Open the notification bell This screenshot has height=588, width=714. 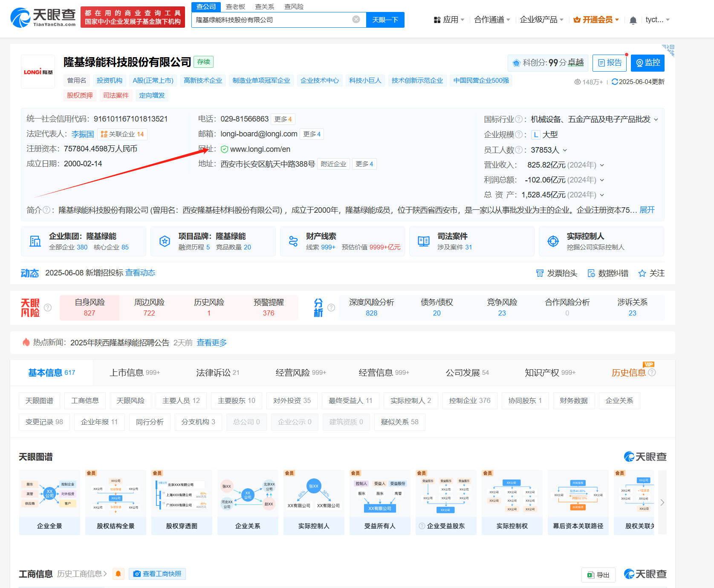pos(633,20)
